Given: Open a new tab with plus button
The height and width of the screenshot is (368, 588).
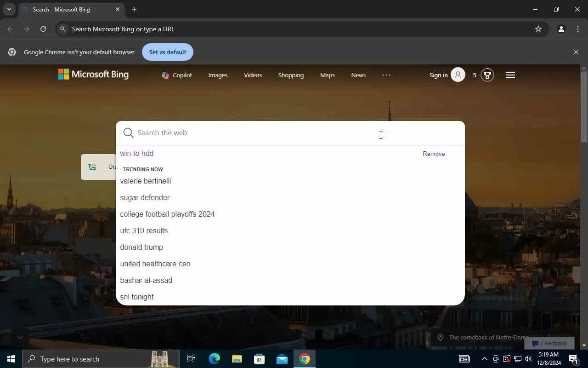Looking at the screenshot, I should pos(134,9).
